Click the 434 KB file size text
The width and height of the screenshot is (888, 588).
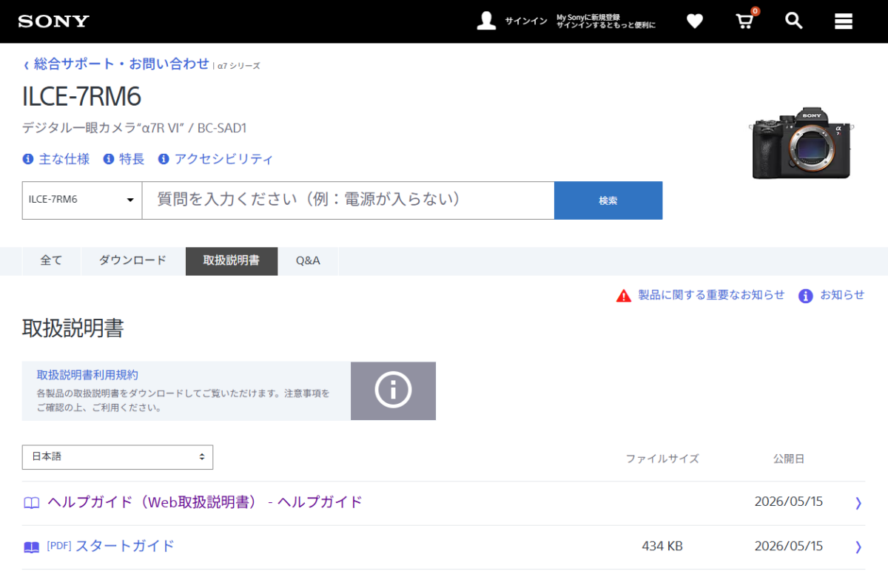click(x=662, y=547)
